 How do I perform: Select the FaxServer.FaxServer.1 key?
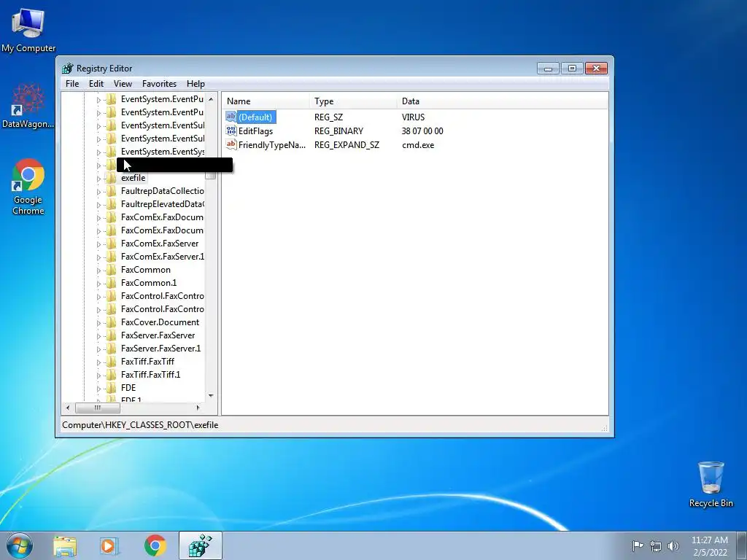tap(160, 349)
